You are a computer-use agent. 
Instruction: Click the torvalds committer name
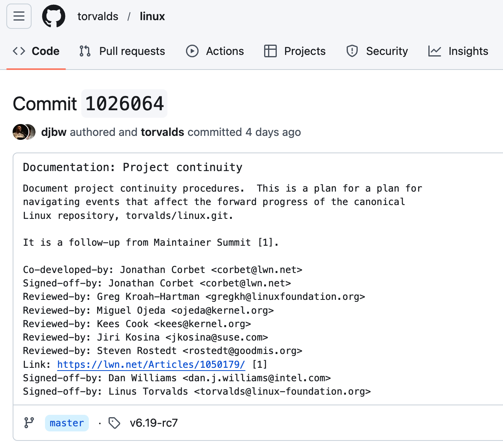click(x=162, y=132)
